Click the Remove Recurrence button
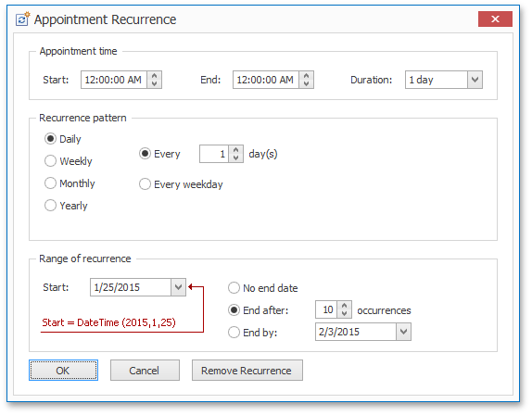 [247, 371]
